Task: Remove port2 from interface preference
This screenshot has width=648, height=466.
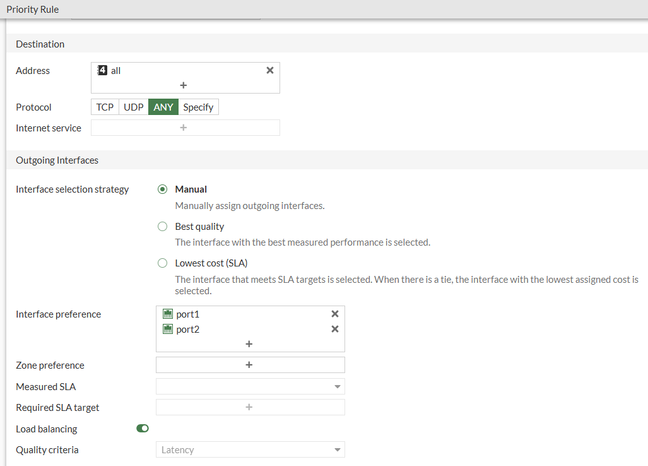Action: (335, 329)
